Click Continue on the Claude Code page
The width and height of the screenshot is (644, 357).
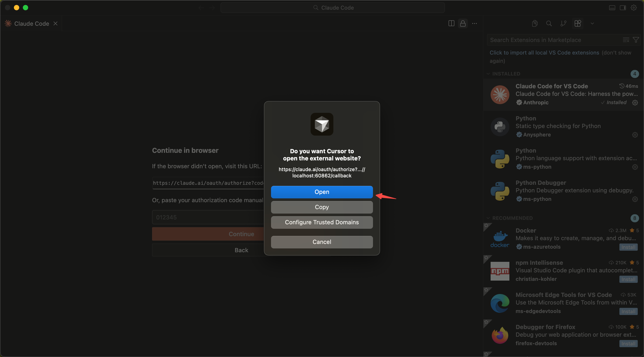pyautogui.click(x=208, y=234)
